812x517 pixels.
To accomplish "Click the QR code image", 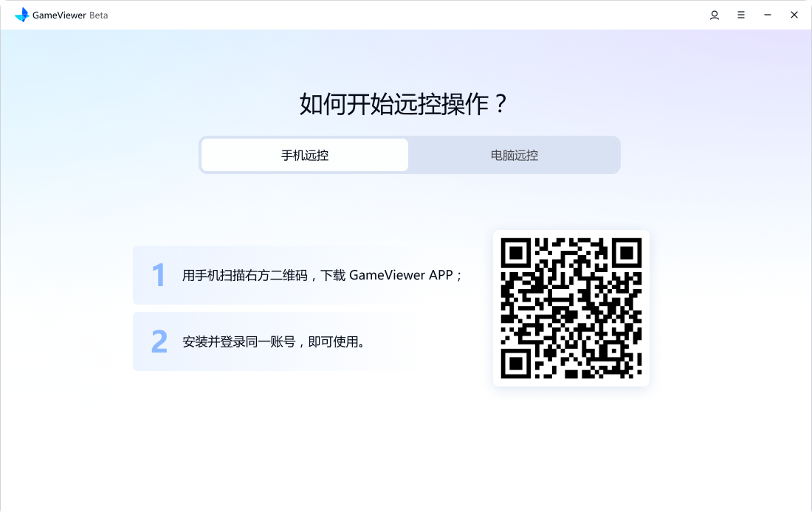I will (571, 308).
